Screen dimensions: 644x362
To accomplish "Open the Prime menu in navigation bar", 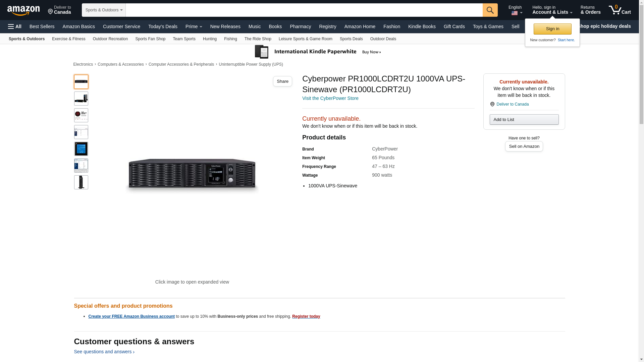I will pos(194,26).
